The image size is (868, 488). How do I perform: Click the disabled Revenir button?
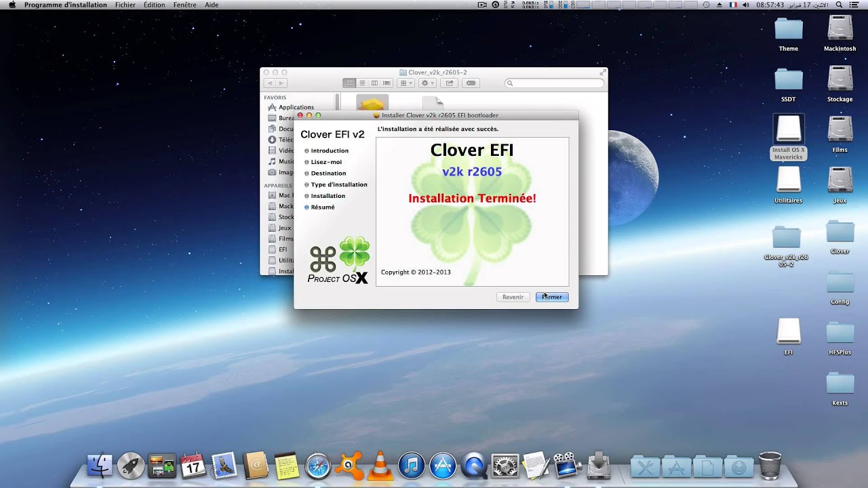pos(513,297)
